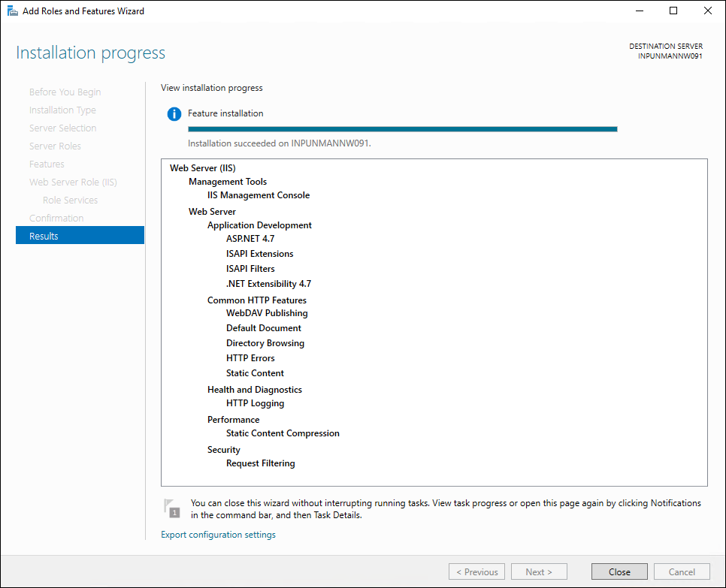Maximize the wizard window
726x588 pixels.
(x=673, y=11)
